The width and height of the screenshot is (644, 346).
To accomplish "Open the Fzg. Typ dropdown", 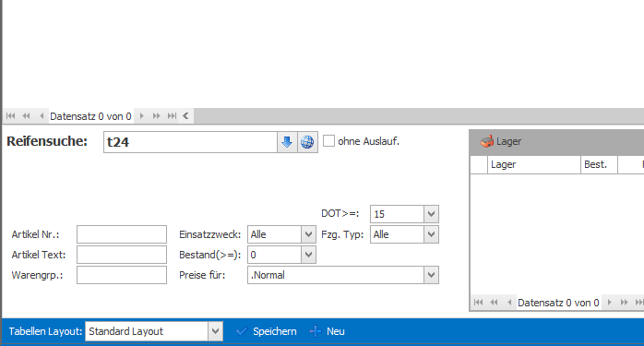I will pyautogui.click(x=431, y=234).
